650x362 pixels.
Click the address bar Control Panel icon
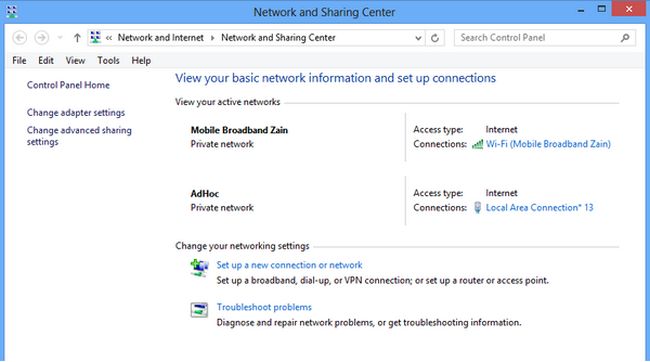tap(95, 37)
